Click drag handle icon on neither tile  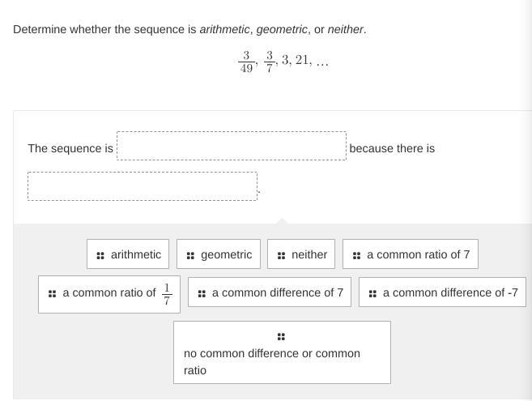point(281,255)
